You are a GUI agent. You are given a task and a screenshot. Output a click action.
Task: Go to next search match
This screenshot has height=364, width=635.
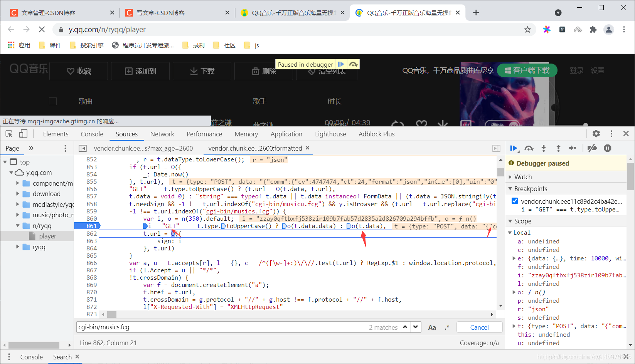(415, 327)
